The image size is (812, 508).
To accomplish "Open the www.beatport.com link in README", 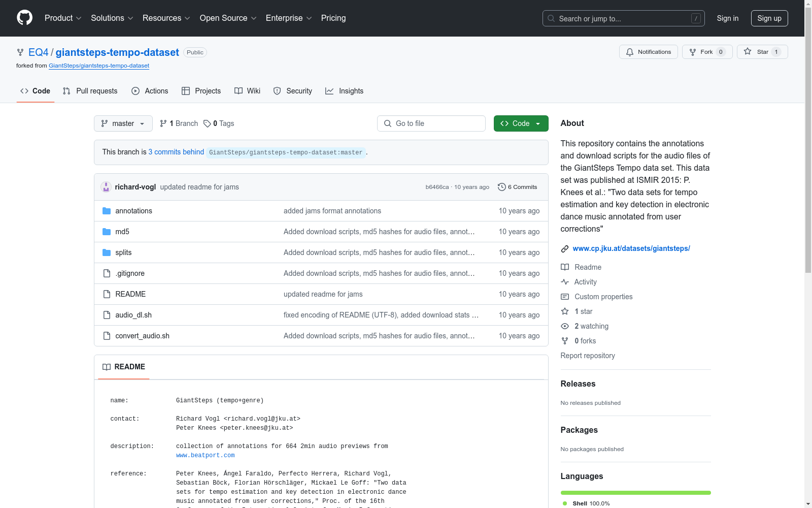I will pos(206,456).
